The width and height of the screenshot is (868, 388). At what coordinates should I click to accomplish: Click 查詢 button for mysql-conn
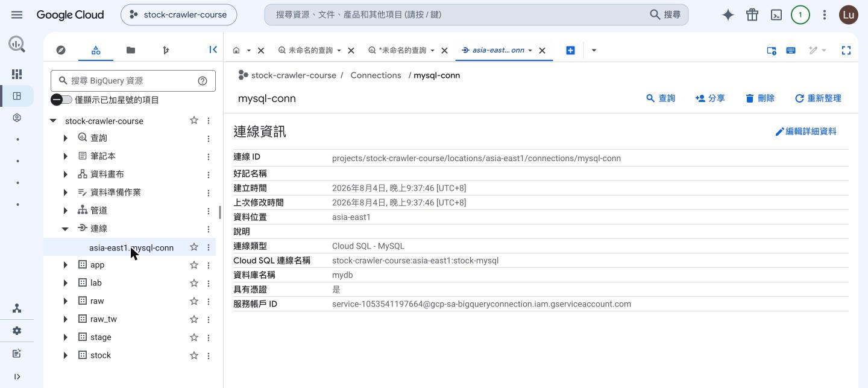click(661, 98)
